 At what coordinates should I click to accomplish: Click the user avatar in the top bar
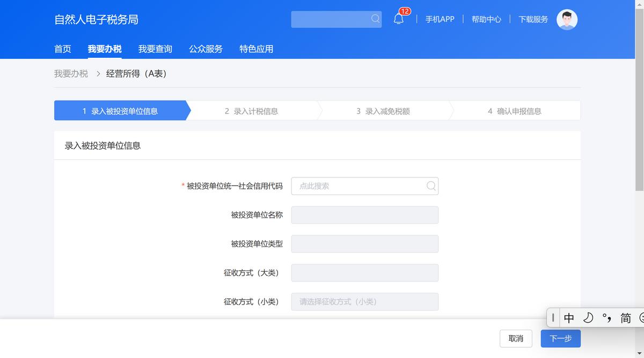(x=567, y=19)
